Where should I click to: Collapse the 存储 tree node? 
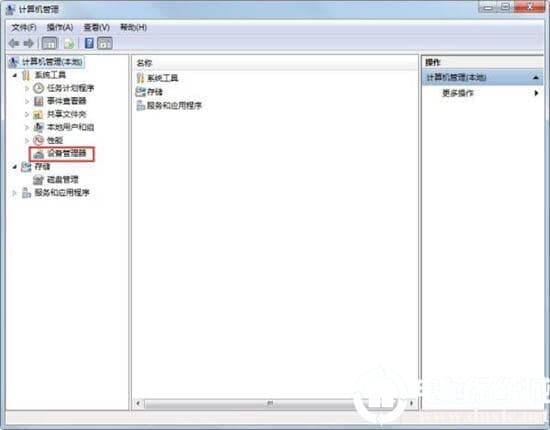click(x=15, y=167)
